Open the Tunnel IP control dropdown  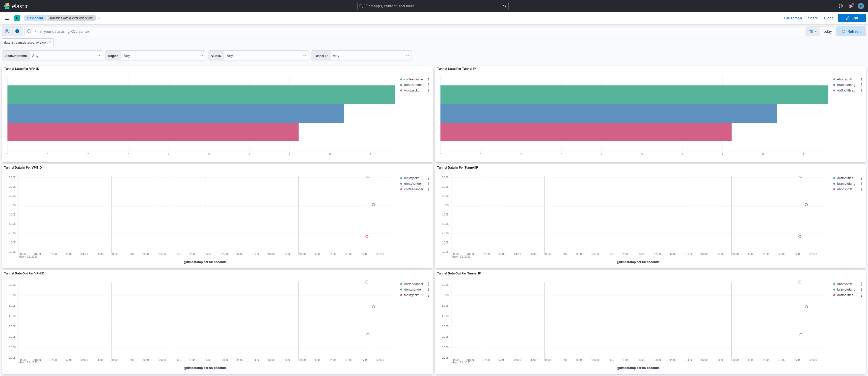(370, 55)
